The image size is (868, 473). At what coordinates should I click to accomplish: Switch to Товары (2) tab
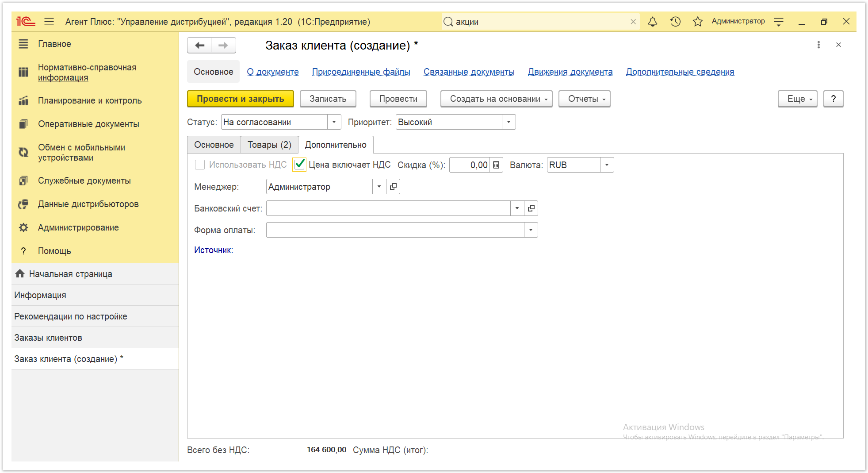coord(269,145)
